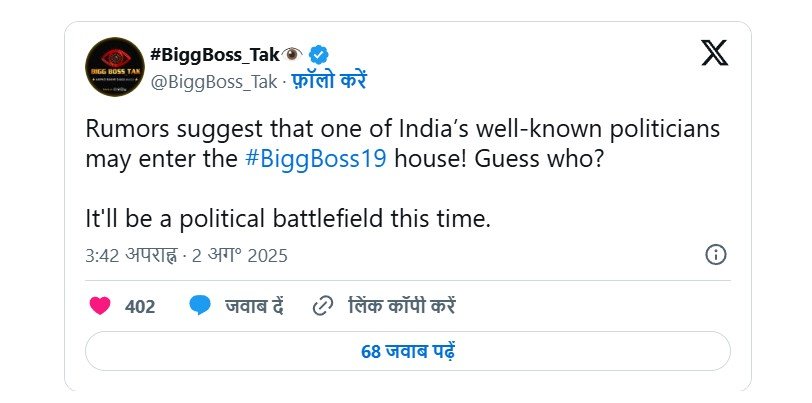Click the #BiggBoss_Tak display name
Image resolution: width=812 pixels, height=403 pixels.
(x=215, y=54)
